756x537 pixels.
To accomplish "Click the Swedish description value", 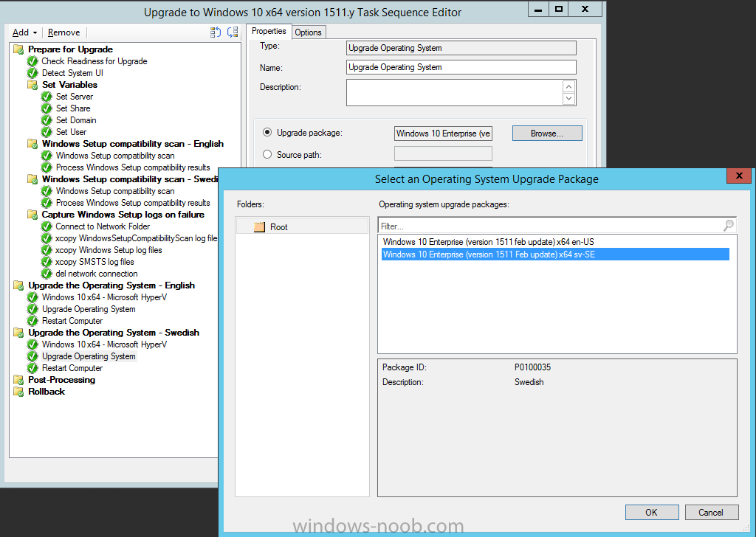I will 529,382.
